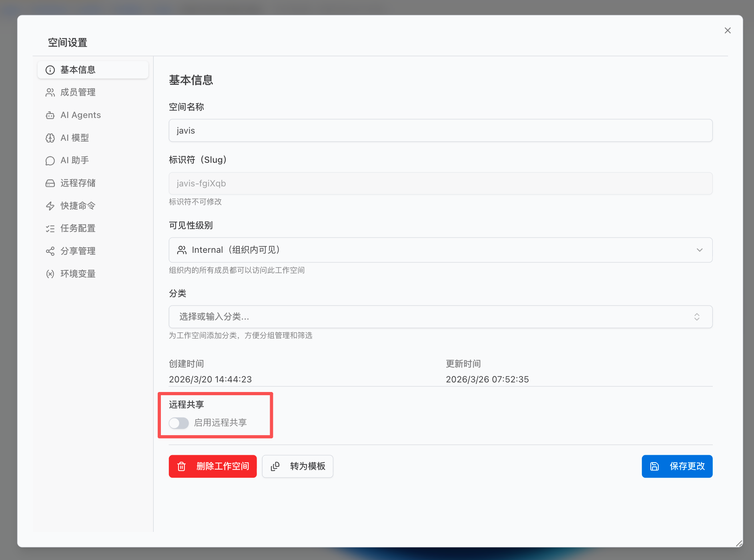
Task: Close the 空间设置 dialog
Action: [x=728, y=30]
